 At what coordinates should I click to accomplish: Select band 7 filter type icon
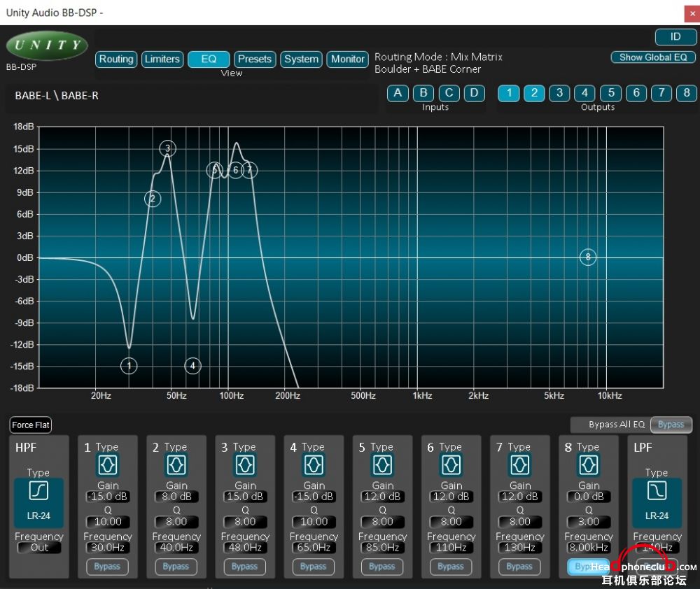click(520, 465)
